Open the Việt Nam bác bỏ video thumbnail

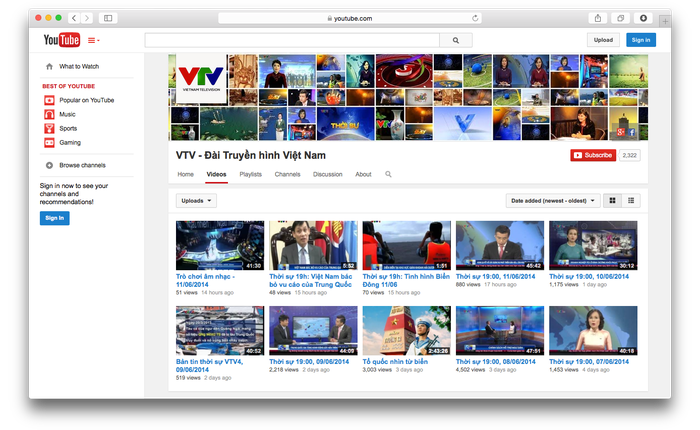pyautogui.click(x=313, y=245)
